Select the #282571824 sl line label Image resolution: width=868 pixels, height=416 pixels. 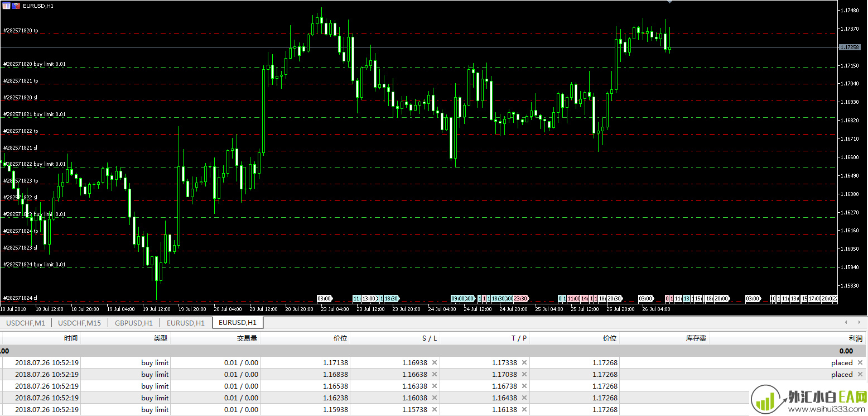click(20, 298)
